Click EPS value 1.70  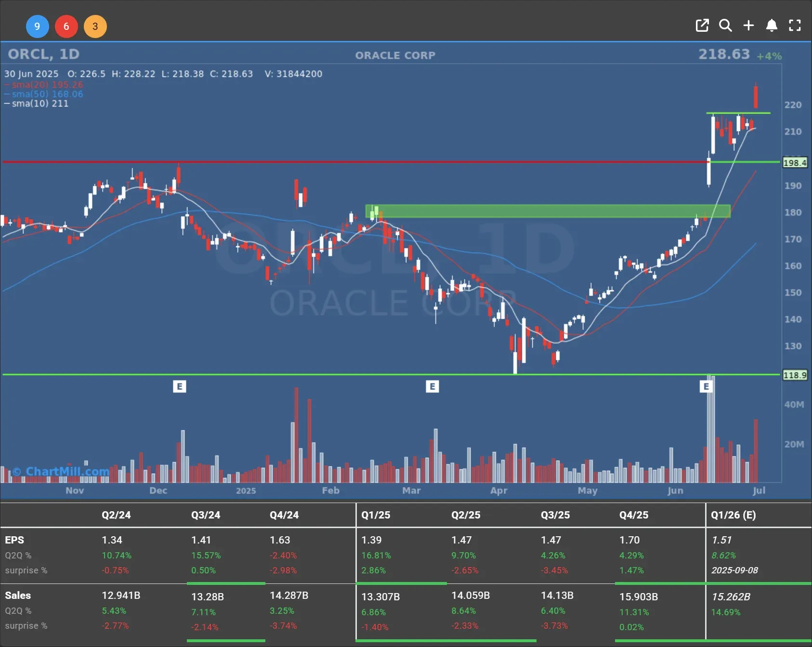click(629, 540)
